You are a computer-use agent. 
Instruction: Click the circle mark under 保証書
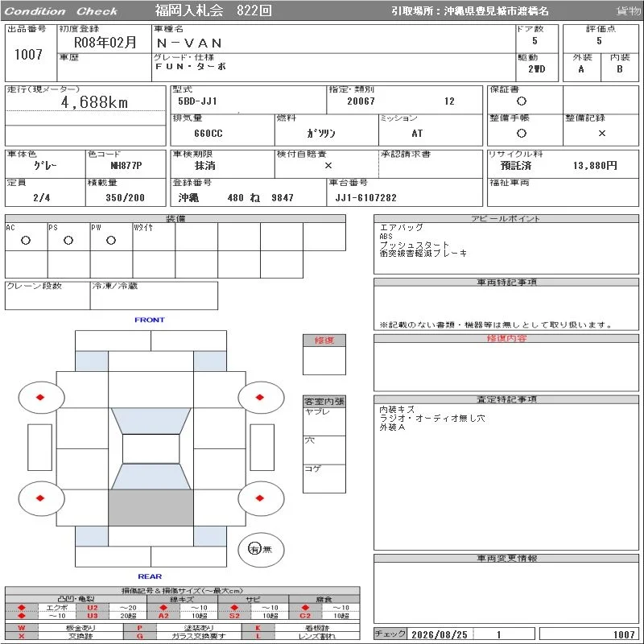pyautogui.click(x=522, y=101)
